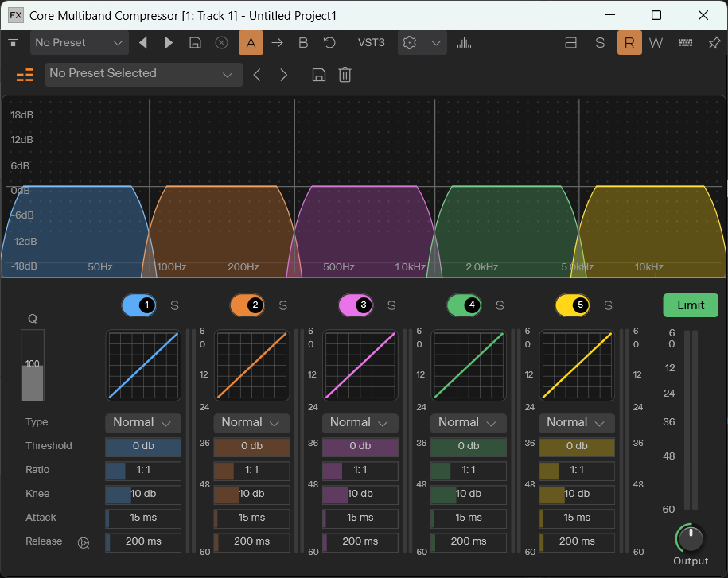Solo band 1 with its S button
The width and height of the screenshot is (728, 578).
pos(174,305)
